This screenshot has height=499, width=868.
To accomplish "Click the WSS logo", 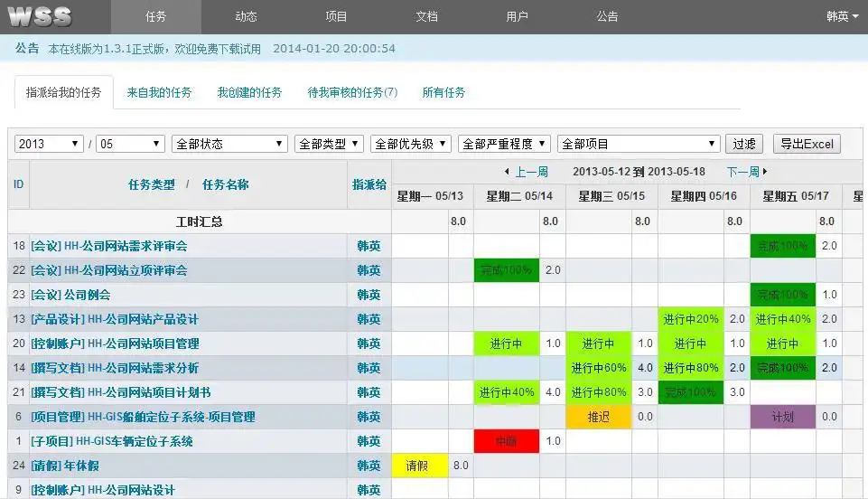I will pos(40,16).
